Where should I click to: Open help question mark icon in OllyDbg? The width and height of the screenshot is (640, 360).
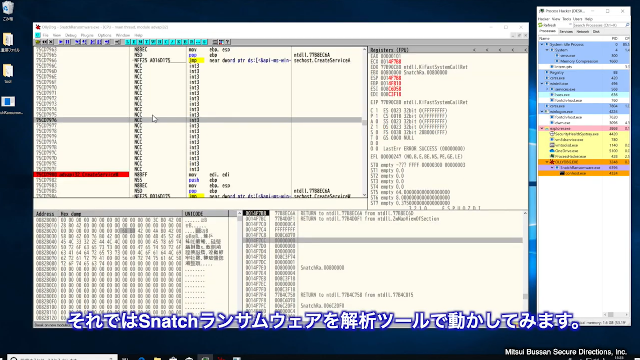(x=227, y=42)
